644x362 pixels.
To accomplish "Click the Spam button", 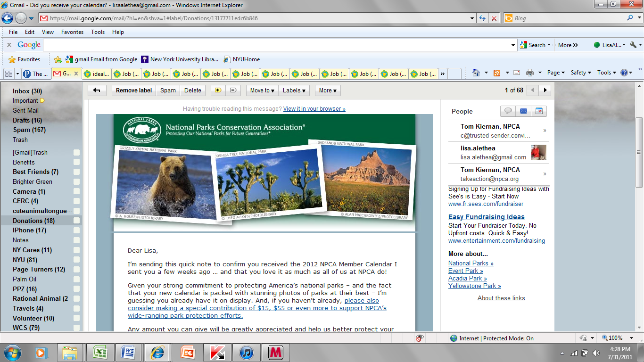I will 168,90.
